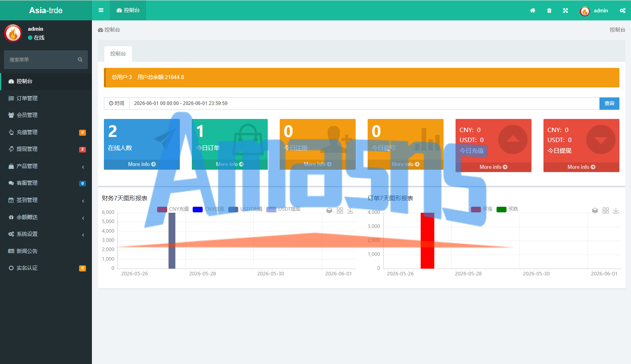Open More info on 今日提现 card
631x364 pixels.
(581, 167)
